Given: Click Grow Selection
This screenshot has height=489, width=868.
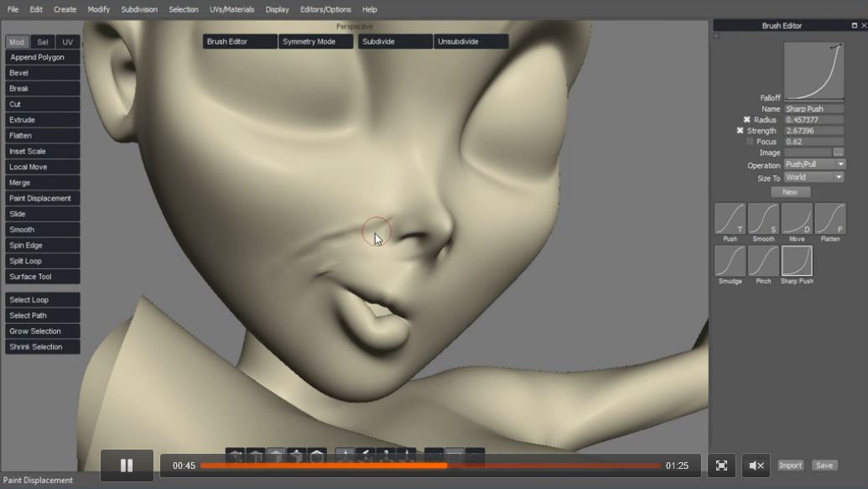Looking at the screenshot, I should click(43, 331).
